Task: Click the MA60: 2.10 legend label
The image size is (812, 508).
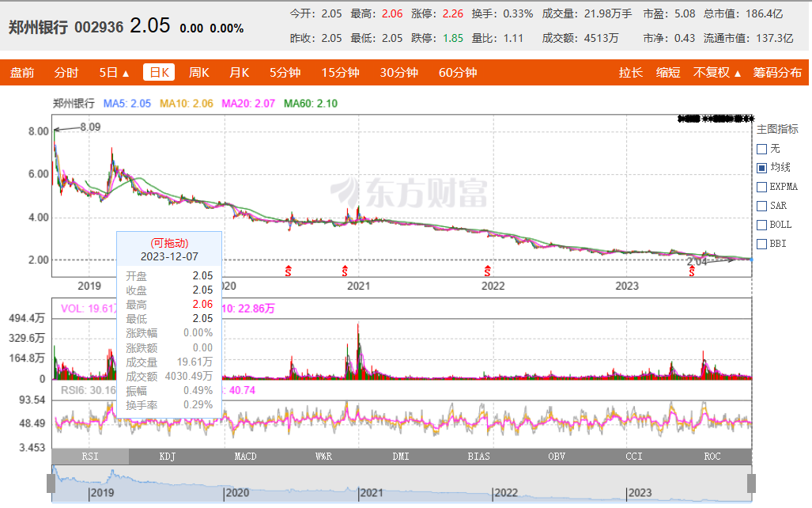Action: (x=311, y=103)
